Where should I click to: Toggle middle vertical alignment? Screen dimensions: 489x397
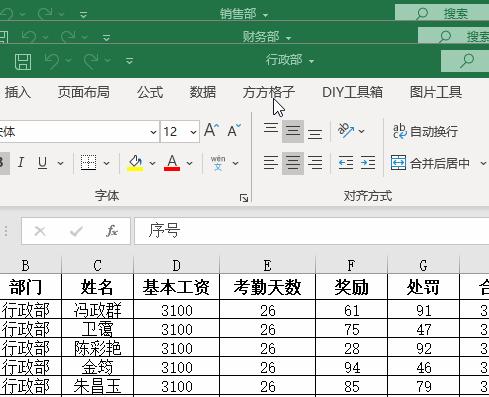coord(293,131)
